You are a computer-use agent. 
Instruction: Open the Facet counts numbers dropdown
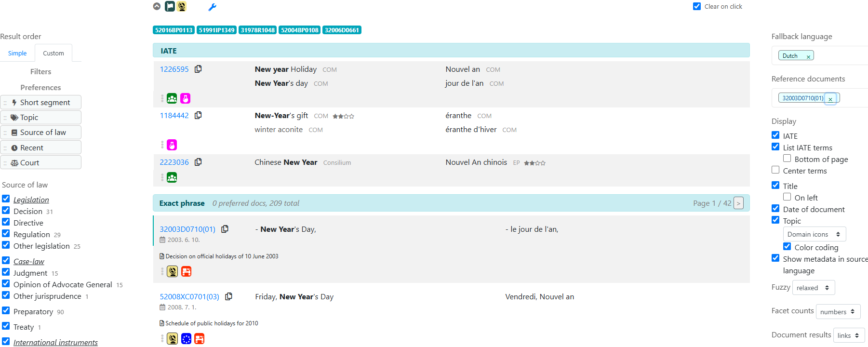point(838,312)
